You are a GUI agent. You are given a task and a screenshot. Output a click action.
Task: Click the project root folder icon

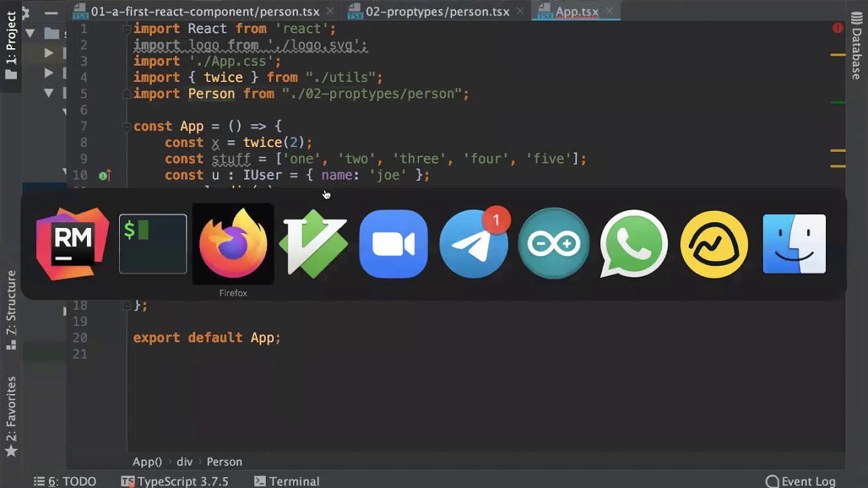tap(52, 33)
